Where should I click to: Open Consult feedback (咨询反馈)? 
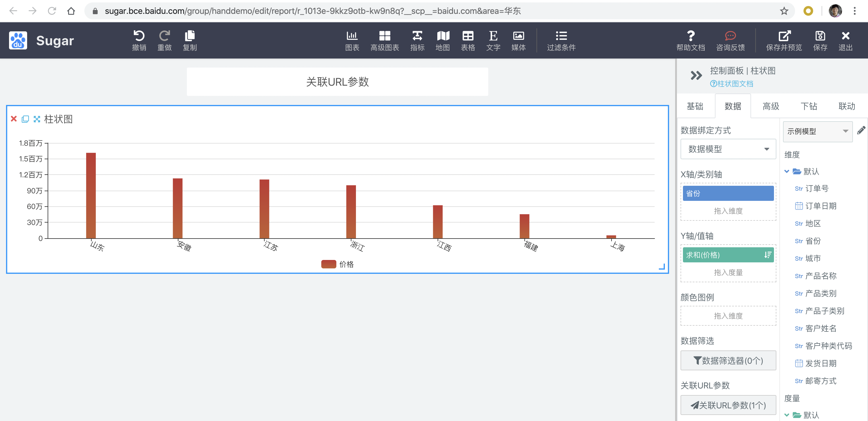click(x=730, y=40)
